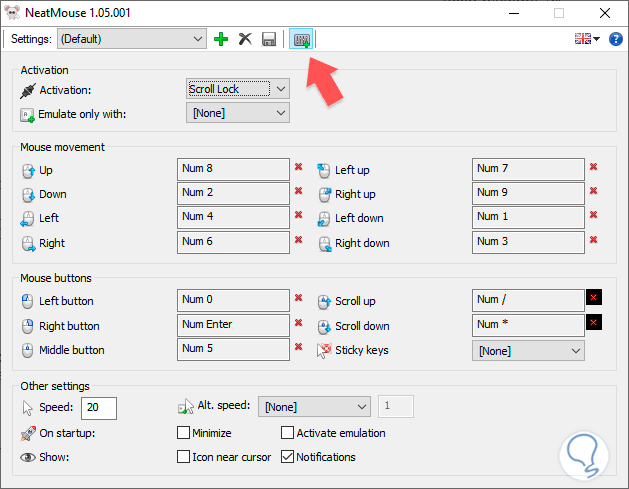
Task: Click the Scroll up mouse icon
Action: pos(324,302)
